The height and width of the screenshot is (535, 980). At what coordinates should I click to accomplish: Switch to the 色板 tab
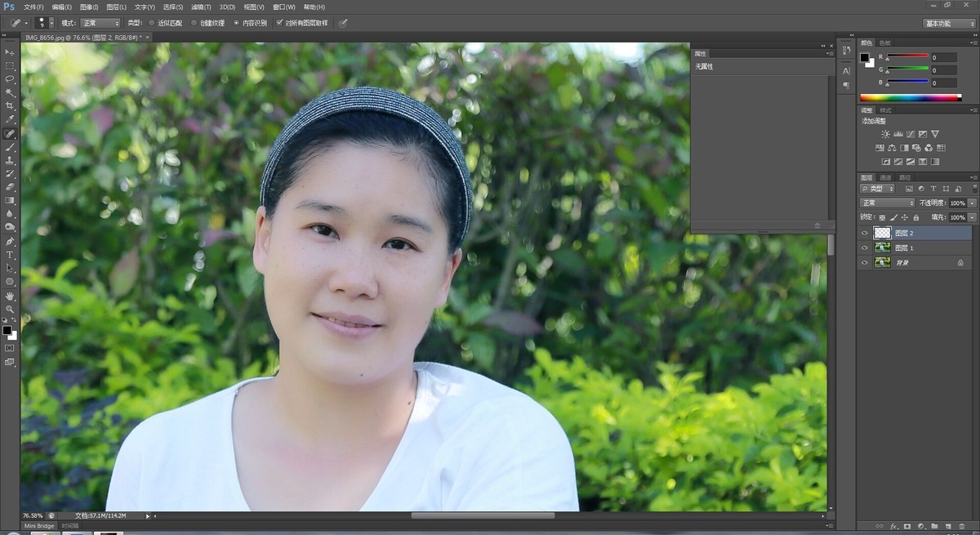coord(884,42)
